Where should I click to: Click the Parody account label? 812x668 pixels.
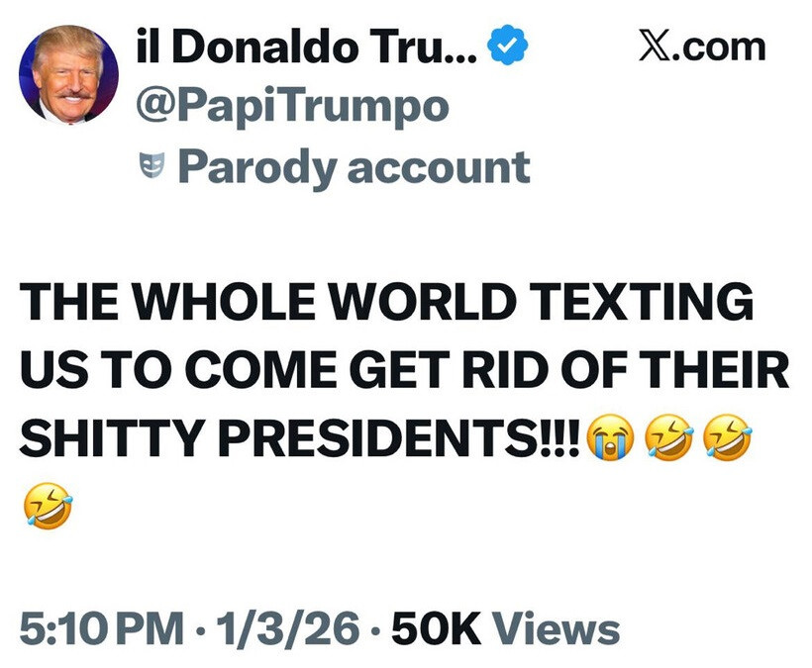click(353, 167)
